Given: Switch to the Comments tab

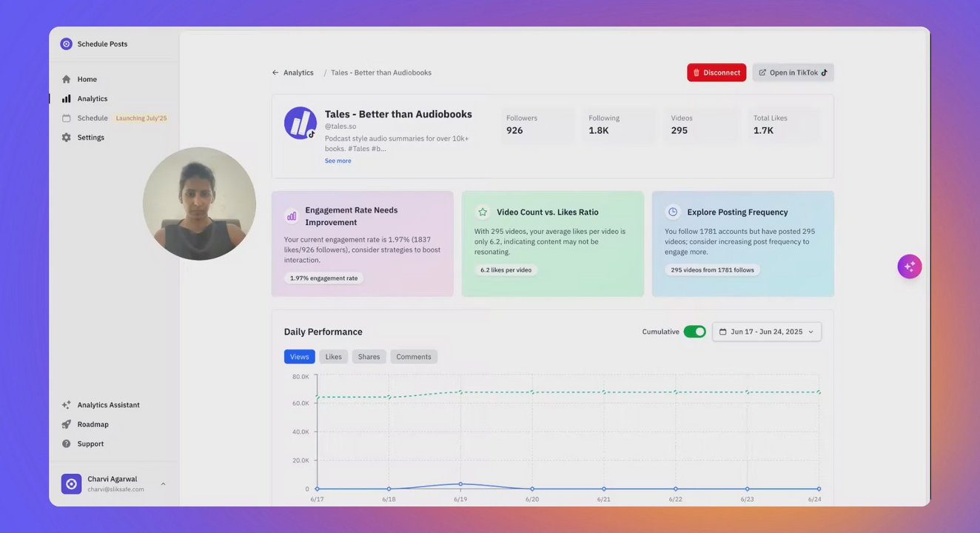Looking at the screenshot, I should pos(414,357).
